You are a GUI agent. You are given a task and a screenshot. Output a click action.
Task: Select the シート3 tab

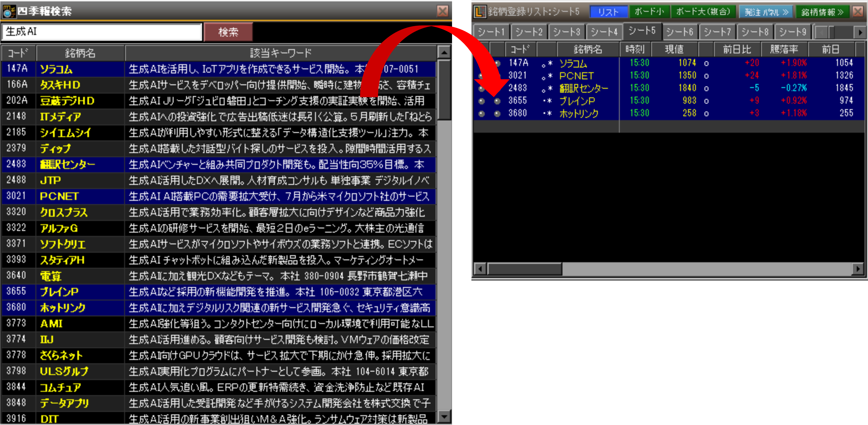pos(567,32)
